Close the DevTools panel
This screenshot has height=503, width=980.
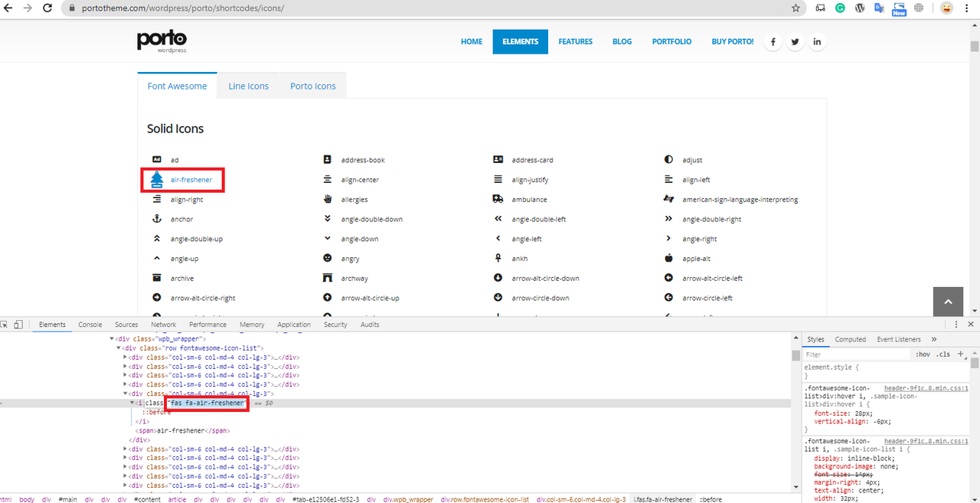(971, 325)
